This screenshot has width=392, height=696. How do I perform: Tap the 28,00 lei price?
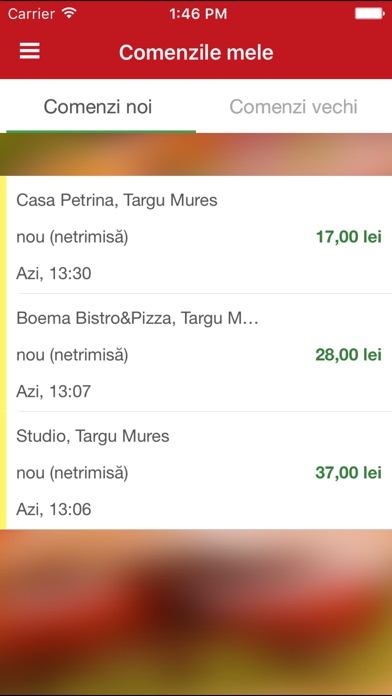click(x=348, y=355)
